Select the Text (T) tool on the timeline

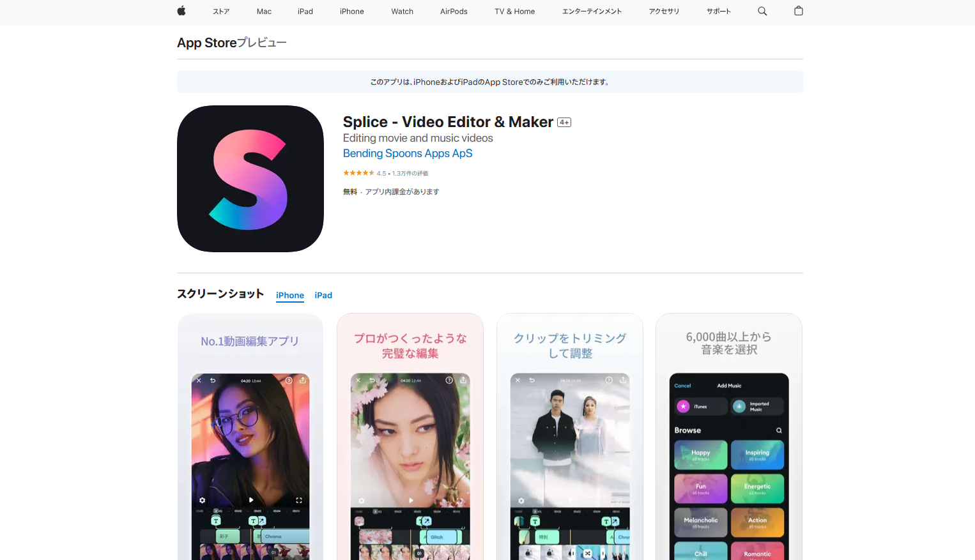pyautogui.click(x=215, y=520)
